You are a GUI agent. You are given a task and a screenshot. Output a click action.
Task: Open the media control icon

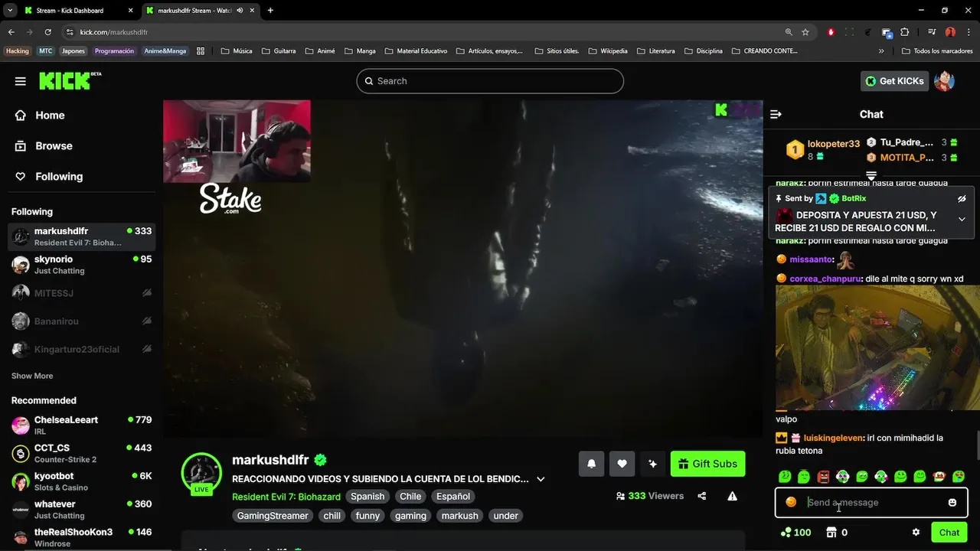932,32
